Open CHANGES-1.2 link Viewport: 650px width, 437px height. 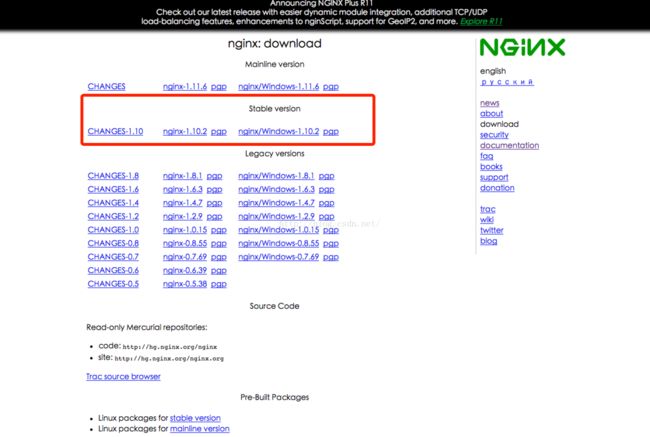113,216
